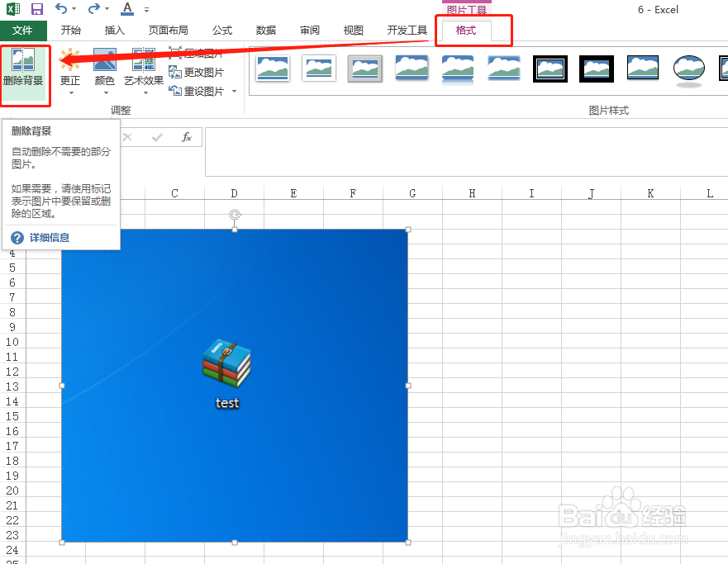Select column G header
728x564 pixels.
tap(412, 193)
